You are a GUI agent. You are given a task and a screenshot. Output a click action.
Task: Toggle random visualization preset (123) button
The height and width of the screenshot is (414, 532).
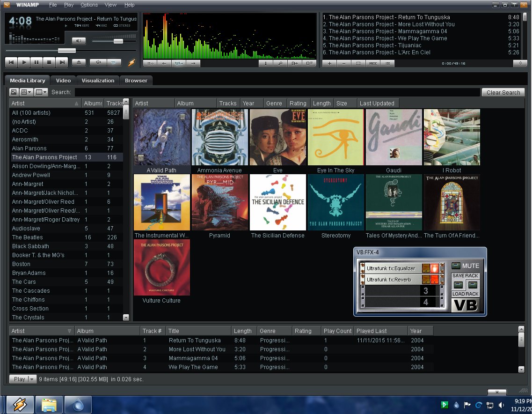[178, 63]
